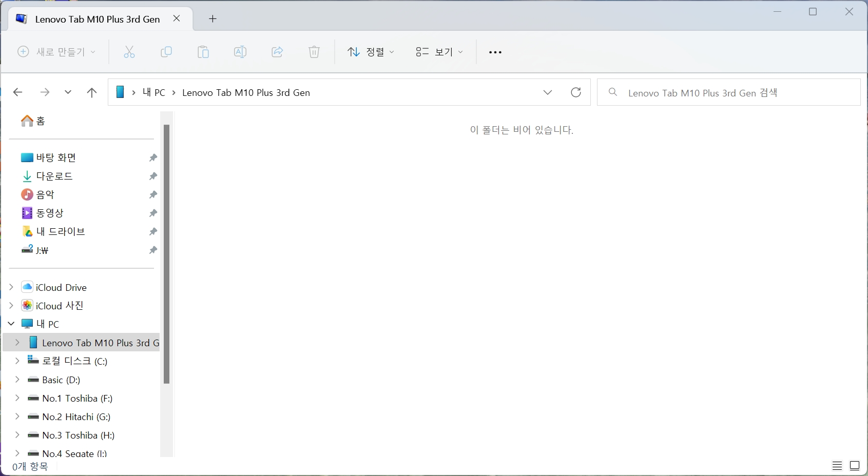This screenshot has height=476, width=868.
Task: Click 내 PC in the address breadcrumb
Action: [154, 92]
